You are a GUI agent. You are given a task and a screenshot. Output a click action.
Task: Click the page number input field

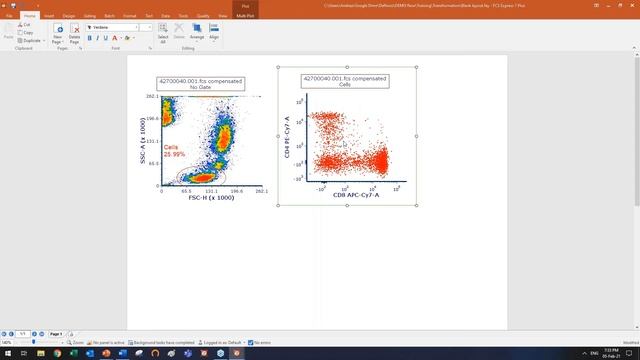point(22,334)
